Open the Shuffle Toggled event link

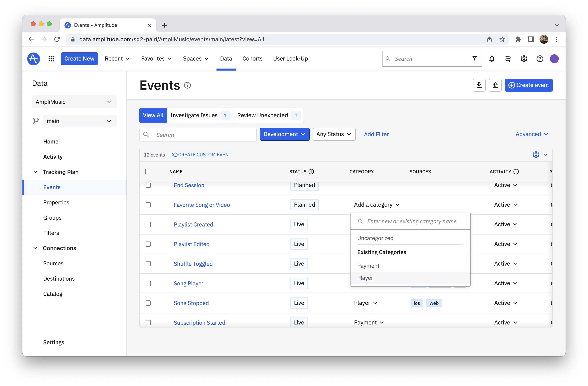click(x=193, y=264)
